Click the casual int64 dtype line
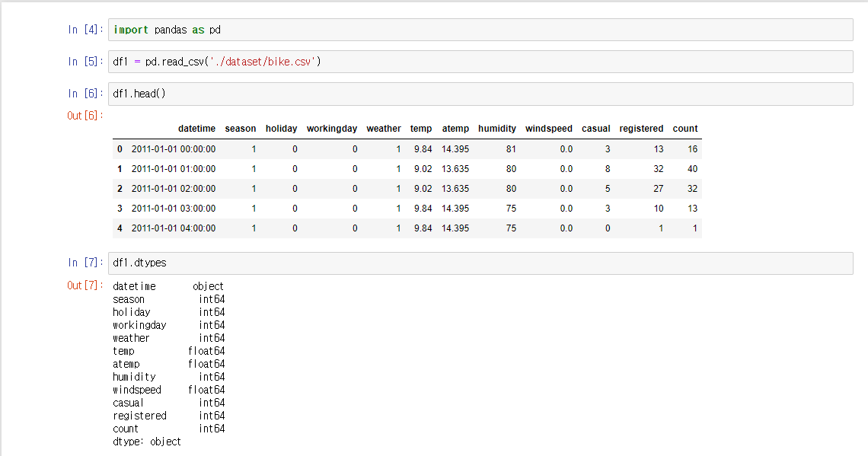This screenshot has width=868, height=456. pos(168,403)
